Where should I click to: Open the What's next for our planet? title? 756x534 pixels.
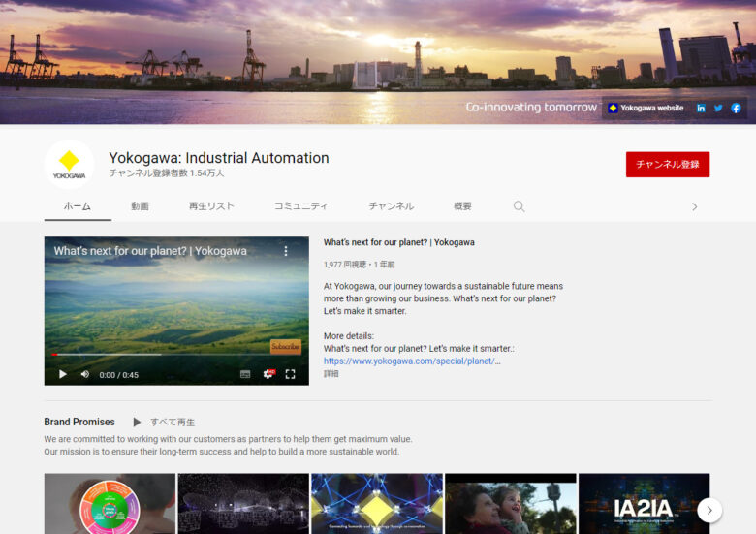[398, 242]
